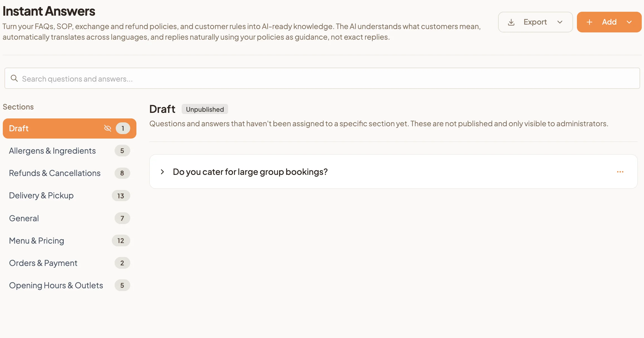Click the hidden eye icon on Draft
The height and width of the screenshot is (338, 644).
tap(108, 128)
